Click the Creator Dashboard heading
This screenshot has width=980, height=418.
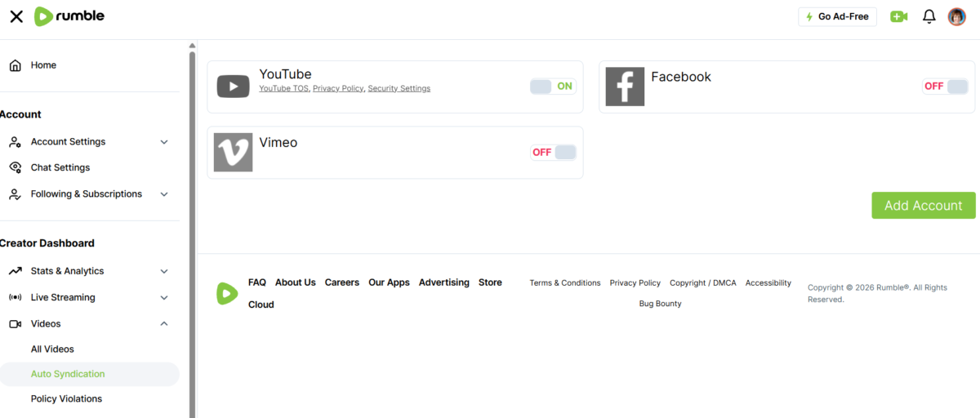[47, 243]
